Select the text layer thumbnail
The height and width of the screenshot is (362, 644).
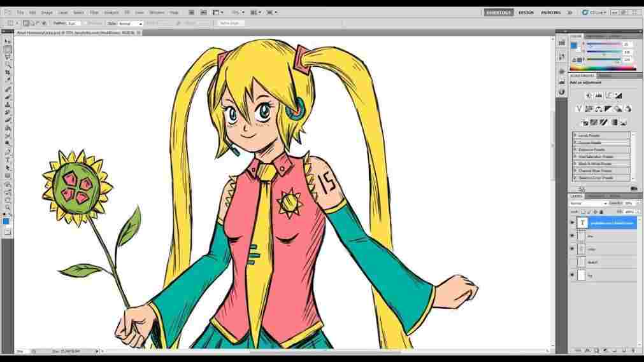(x=582, y=223)
